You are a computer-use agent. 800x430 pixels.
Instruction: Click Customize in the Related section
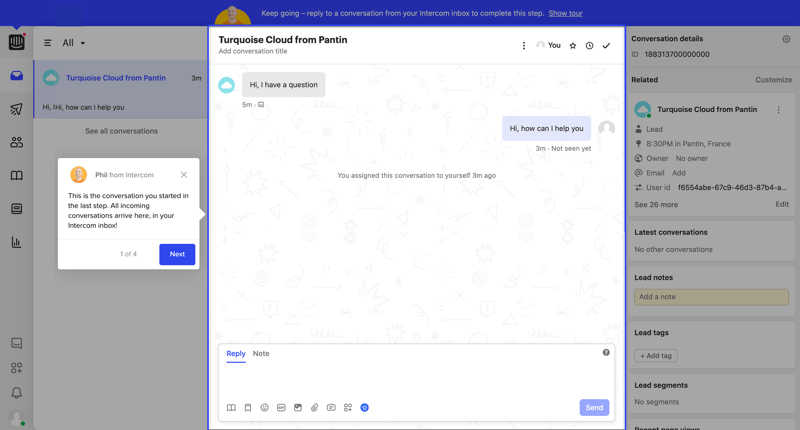pos(773,80)
